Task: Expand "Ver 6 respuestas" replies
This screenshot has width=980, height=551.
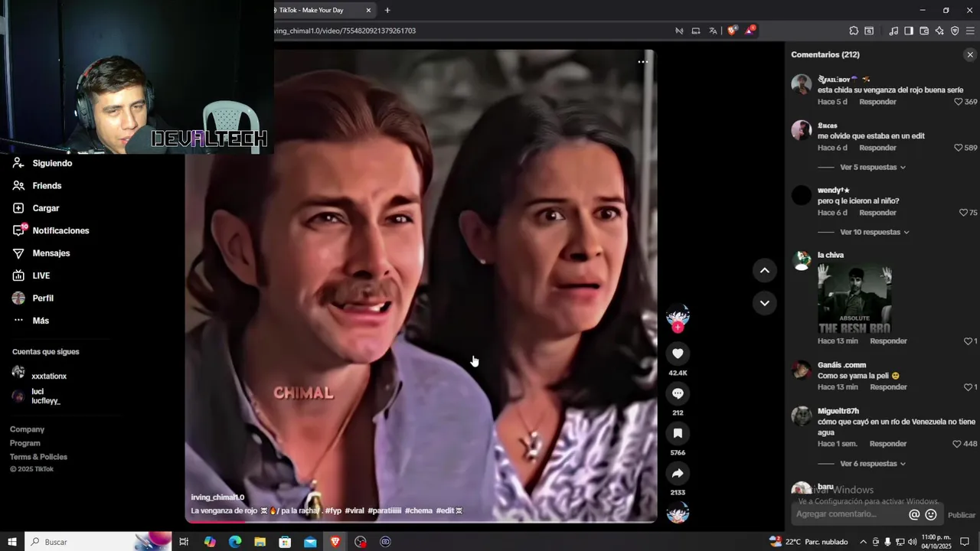Action: [x=873, y=464]
